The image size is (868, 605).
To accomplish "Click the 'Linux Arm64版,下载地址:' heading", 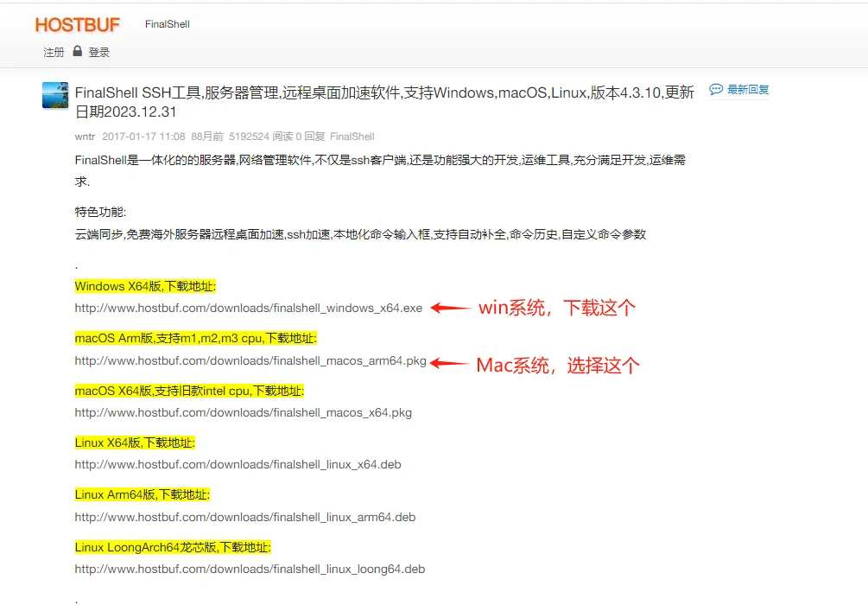I will point(143,494).
